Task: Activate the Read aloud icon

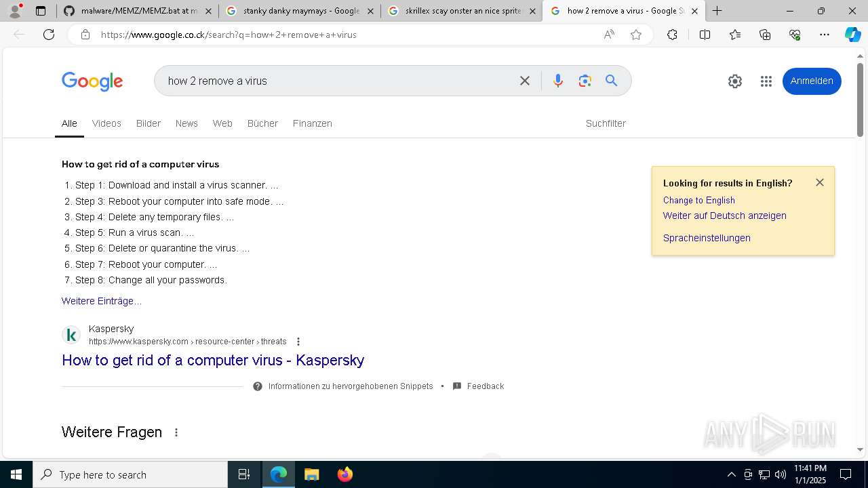Action: click(609, 35)
